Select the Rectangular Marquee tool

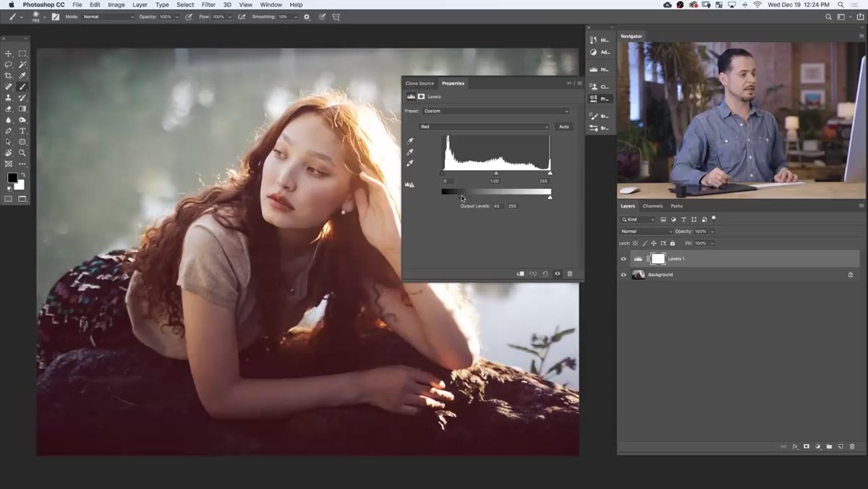[x=22, y=54]
